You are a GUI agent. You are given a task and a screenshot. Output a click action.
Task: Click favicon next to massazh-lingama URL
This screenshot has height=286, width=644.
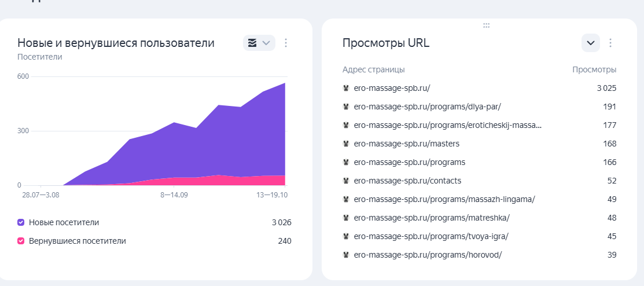[x=346, y=199]
